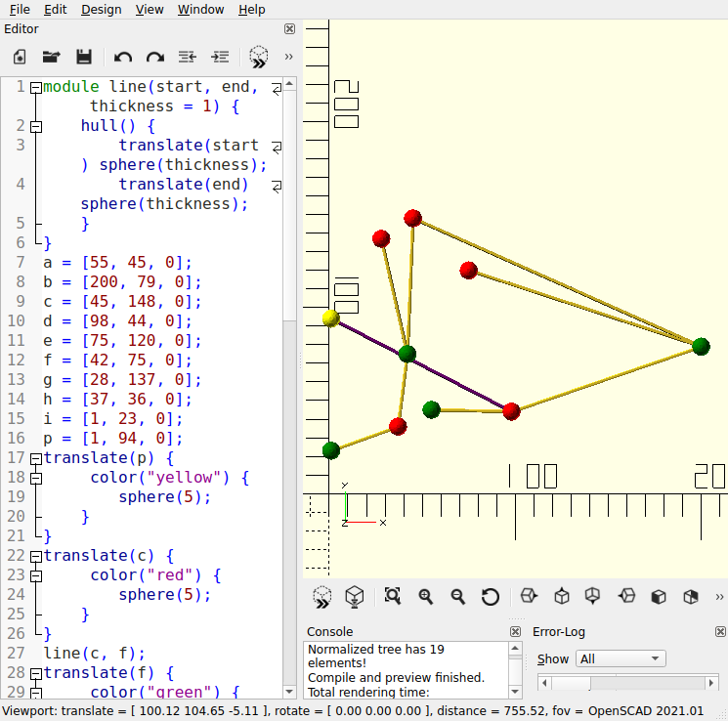Expand the viewport toolbar overflow chevron

point(719,596)
